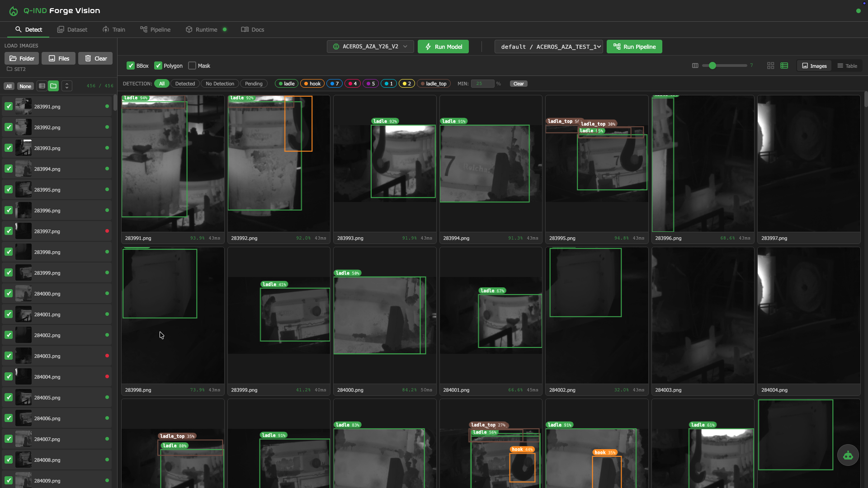The width and height of the screenshot is (868, 488).
Task: Click red status dot of 284003.png row
Action: coord(107,356)
